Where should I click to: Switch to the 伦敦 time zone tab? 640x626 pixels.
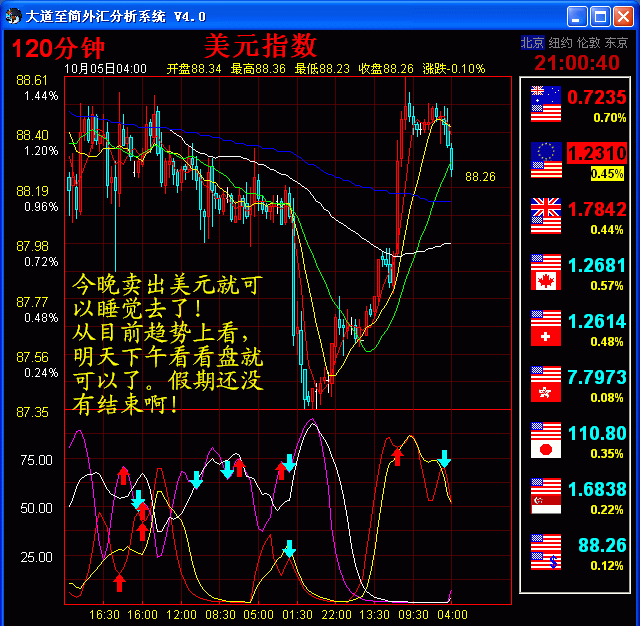click(588, 42)
